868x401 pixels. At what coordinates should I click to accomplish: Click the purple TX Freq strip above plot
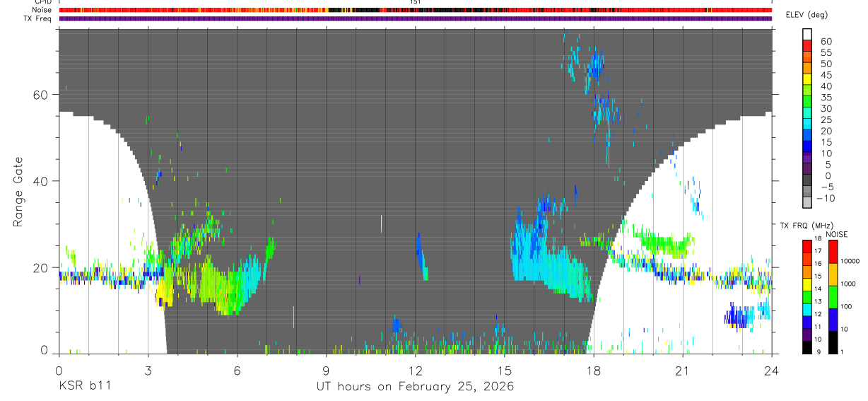tap(415, 18)
